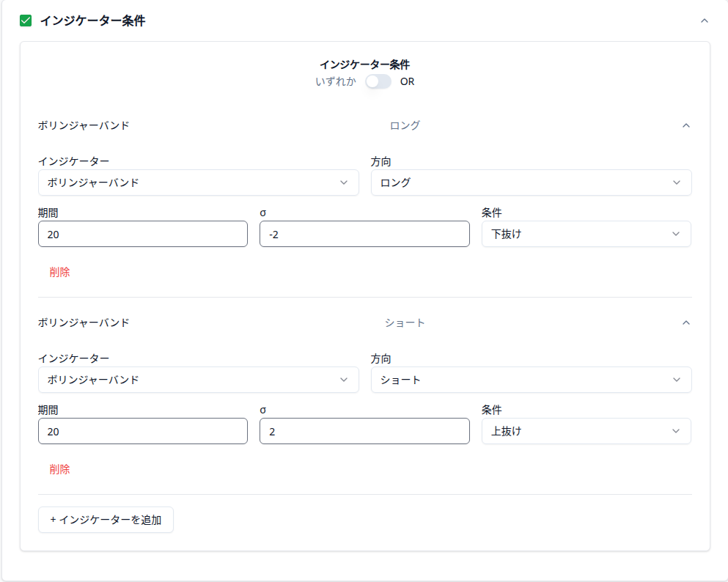Collapse the ショート ボリンジャーバンド panel chevron
Image resolution: width=728 pixels, height=582 pixels.
pos(685,323)
